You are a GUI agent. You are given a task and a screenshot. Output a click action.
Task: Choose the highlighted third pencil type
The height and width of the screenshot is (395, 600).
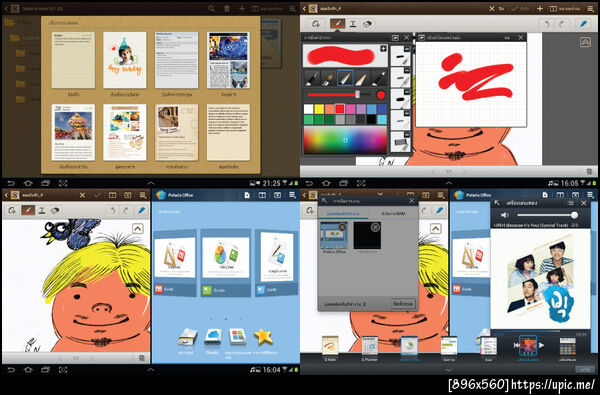click(345, 78)
